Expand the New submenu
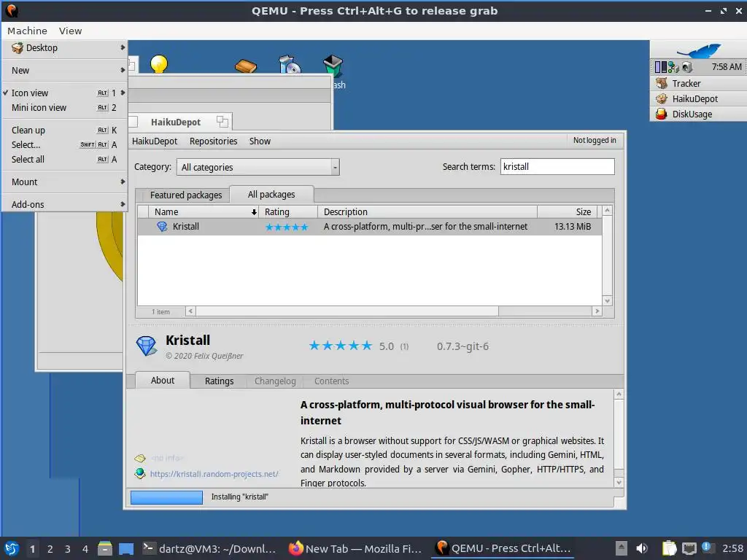Viewport: 747px width, 560px height. (x=64, y=71)
